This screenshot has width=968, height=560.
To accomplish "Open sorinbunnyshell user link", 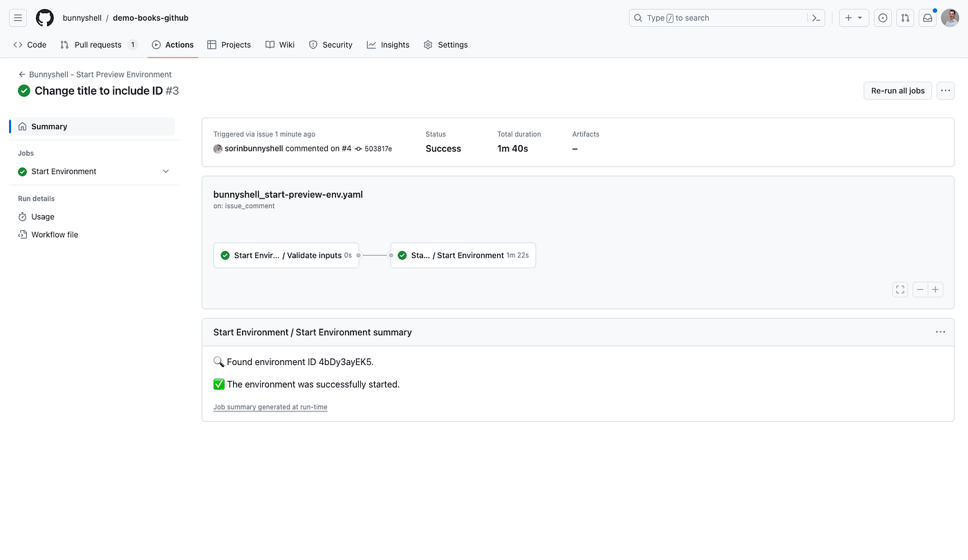I will (254, 149).
